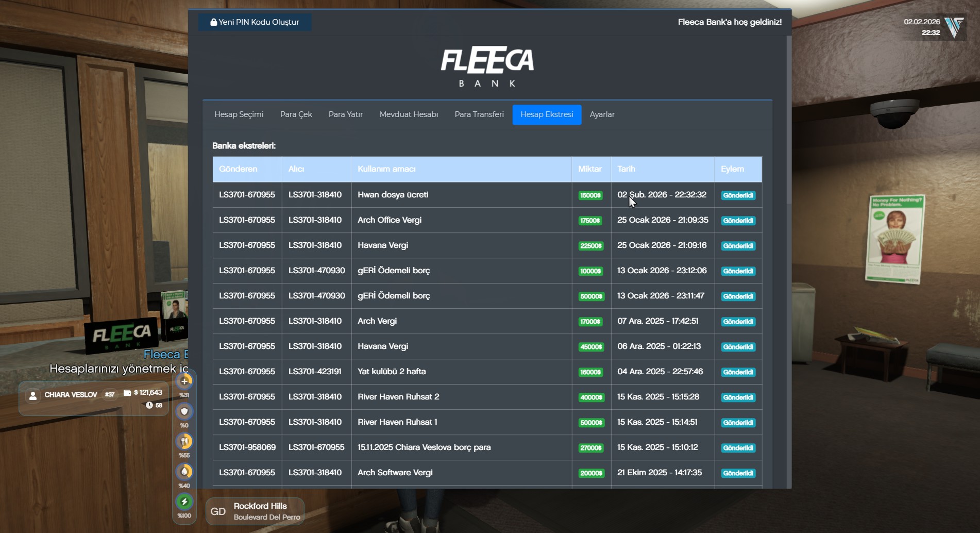
Task: Click the CHIARA VESLOV player name
Action: click(x=71, y=395)
